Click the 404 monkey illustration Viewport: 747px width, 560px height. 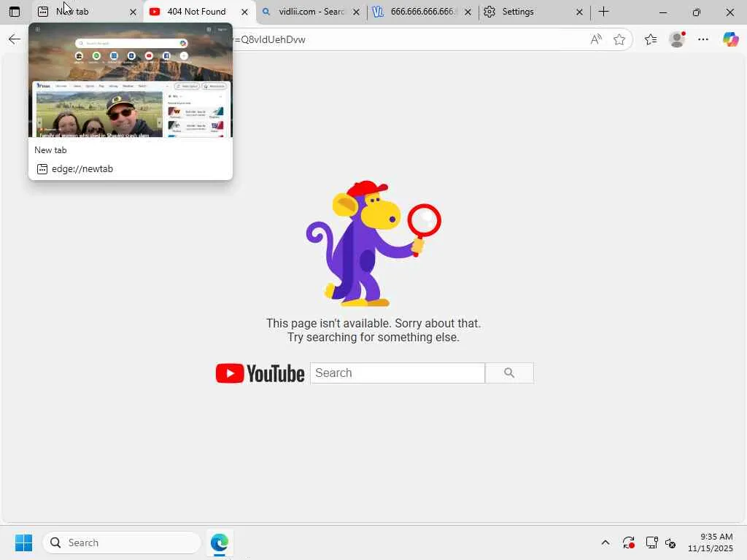click(373, 244)
